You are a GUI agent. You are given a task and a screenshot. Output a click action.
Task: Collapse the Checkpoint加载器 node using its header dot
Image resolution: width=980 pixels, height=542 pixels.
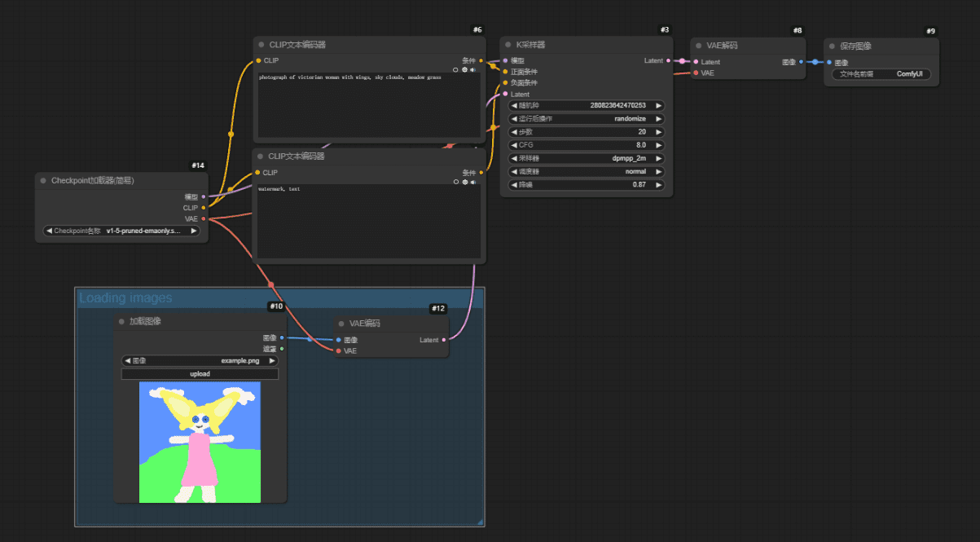point(43,181)
